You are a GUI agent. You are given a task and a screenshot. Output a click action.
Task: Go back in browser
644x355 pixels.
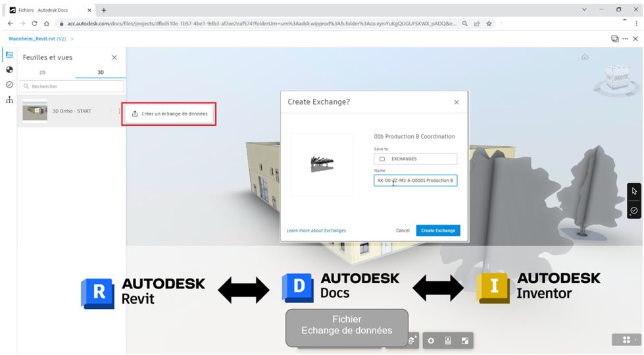pyautogui.click(x=11, y=24)
